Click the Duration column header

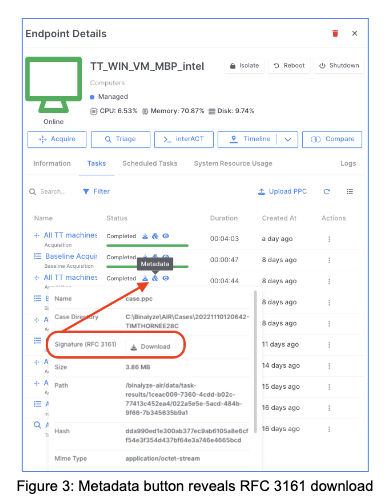[224, 218]
